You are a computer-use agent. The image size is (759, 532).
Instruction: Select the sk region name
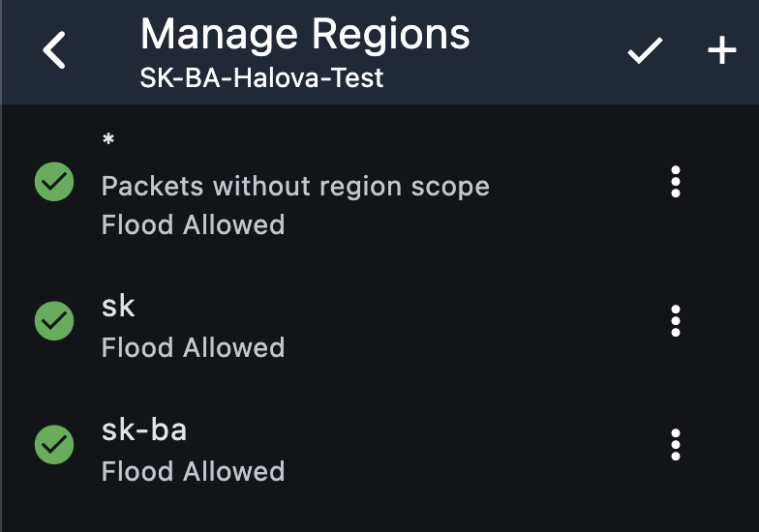pos(118,307)
